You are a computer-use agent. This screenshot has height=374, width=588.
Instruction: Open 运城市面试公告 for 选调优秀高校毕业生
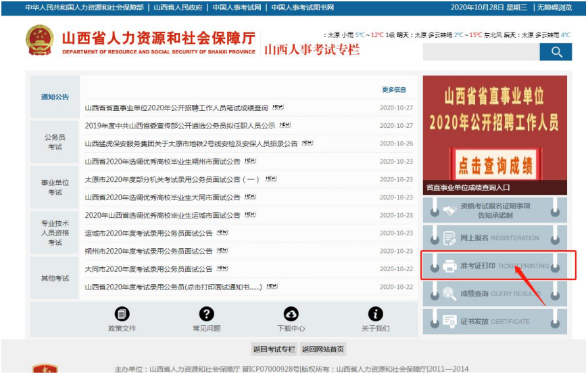coord(162,215)
